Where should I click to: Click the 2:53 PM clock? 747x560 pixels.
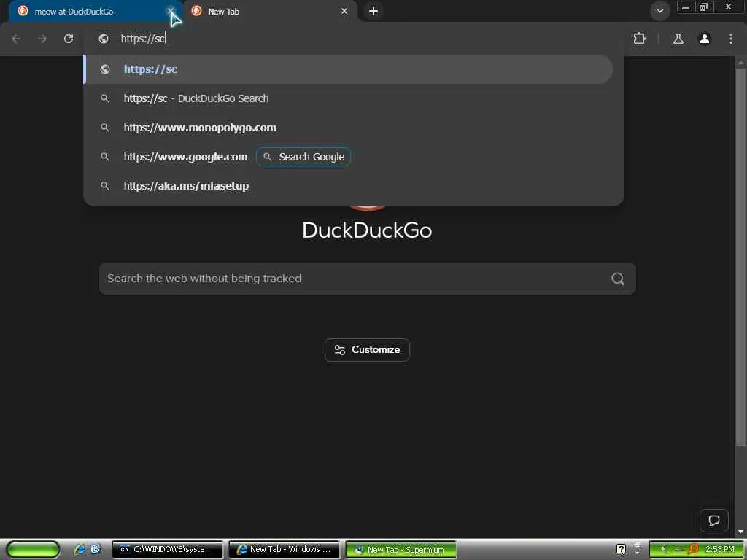720,549
